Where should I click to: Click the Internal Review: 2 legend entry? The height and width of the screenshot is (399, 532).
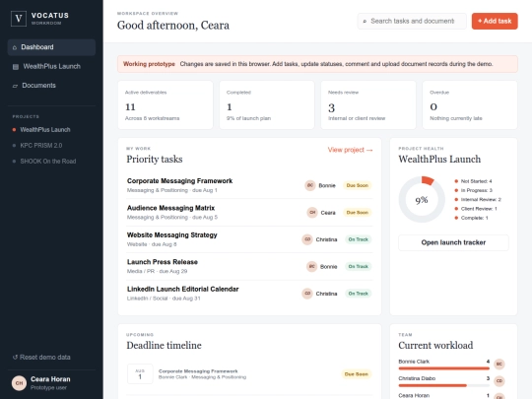point(478,199)
